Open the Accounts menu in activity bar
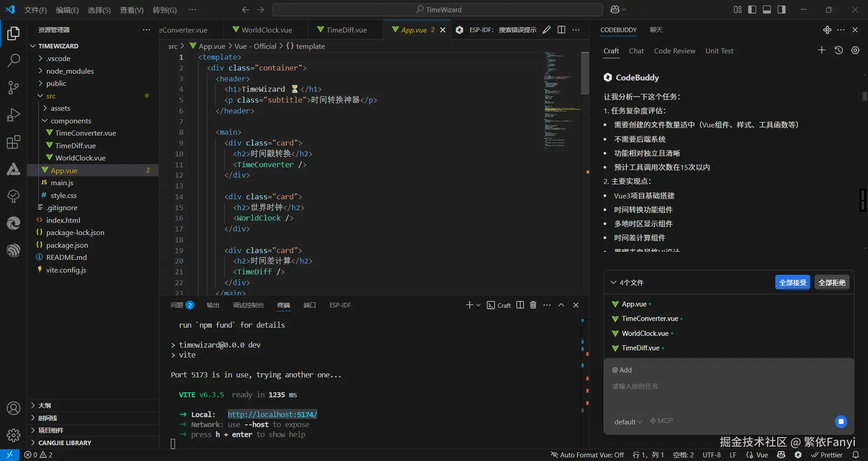 [14, 408]
